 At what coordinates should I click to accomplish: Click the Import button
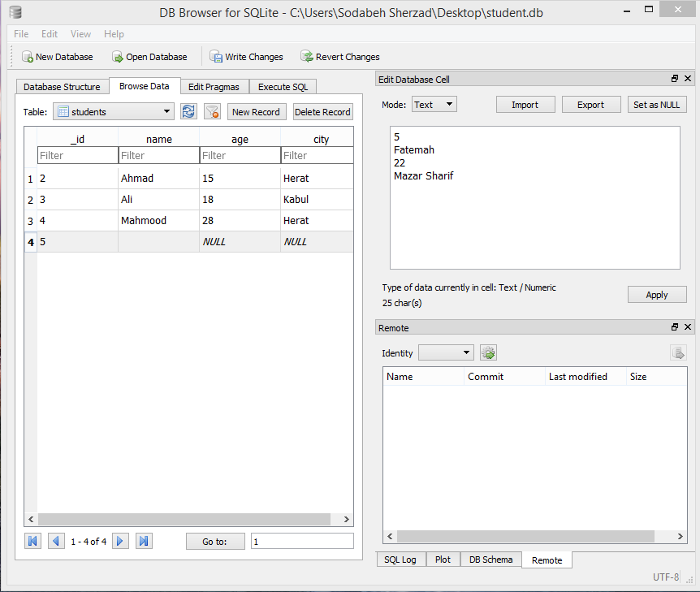[x=525, y=105]
